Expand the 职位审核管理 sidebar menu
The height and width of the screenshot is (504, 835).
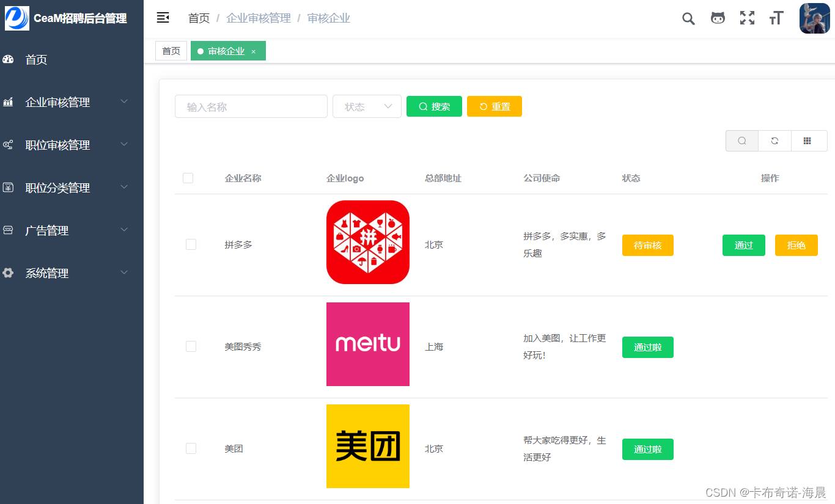click(x=72, y=145)
